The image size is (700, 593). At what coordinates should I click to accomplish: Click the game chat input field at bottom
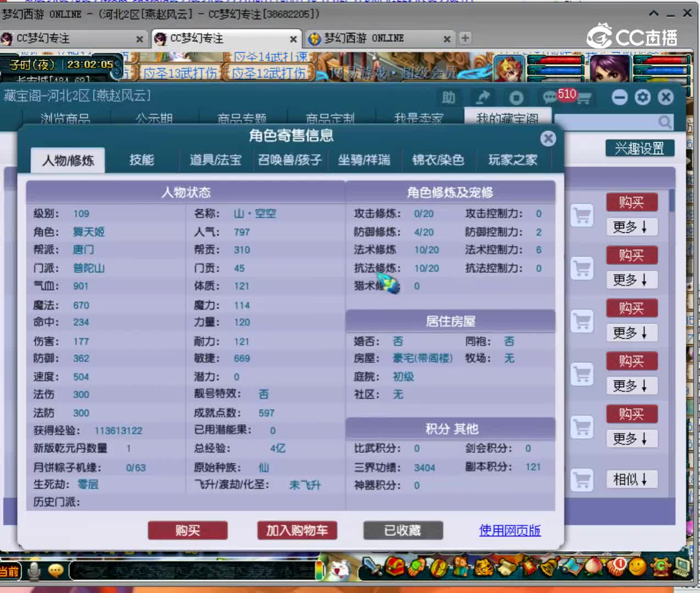192,570
